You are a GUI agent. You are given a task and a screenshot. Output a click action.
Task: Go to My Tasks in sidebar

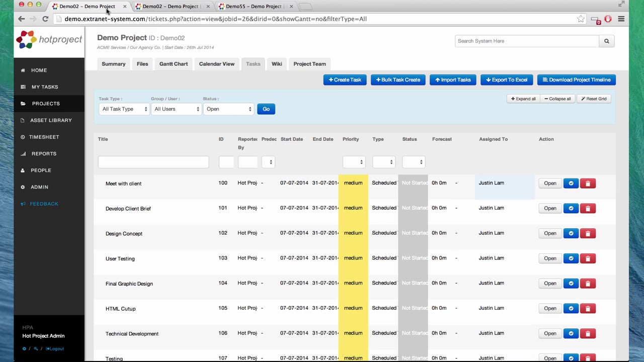point(44,87)
